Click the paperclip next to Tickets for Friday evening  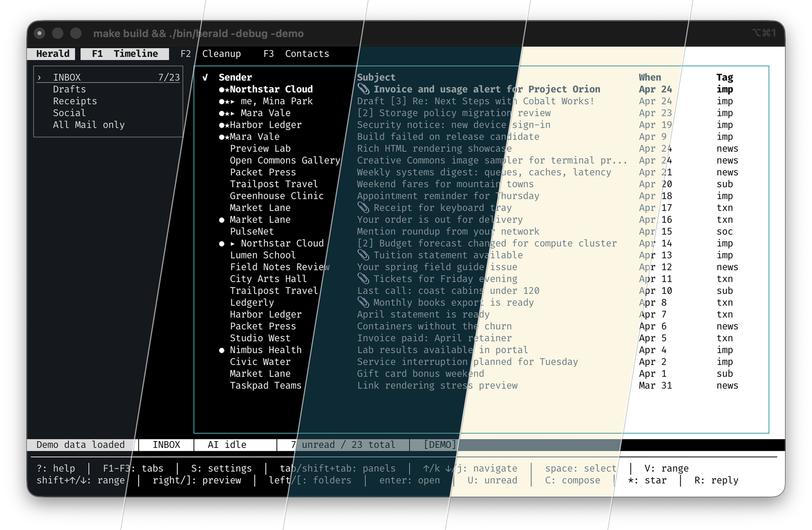pyautogui.click(x=363, y=279)
